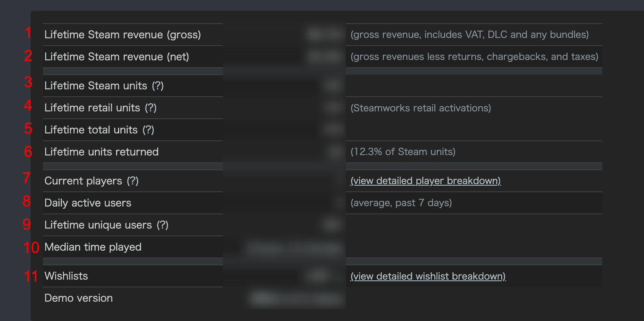Click the Lifetime units returned row label

tap(101, 152)
